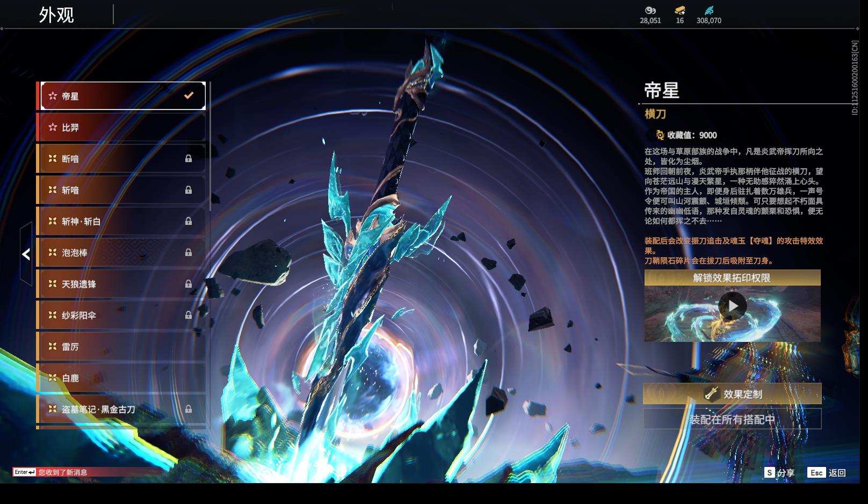Viewport: 868px width, 504px height.
Task: Click the silver coin currency icon above 28,051
Action: 650,10
